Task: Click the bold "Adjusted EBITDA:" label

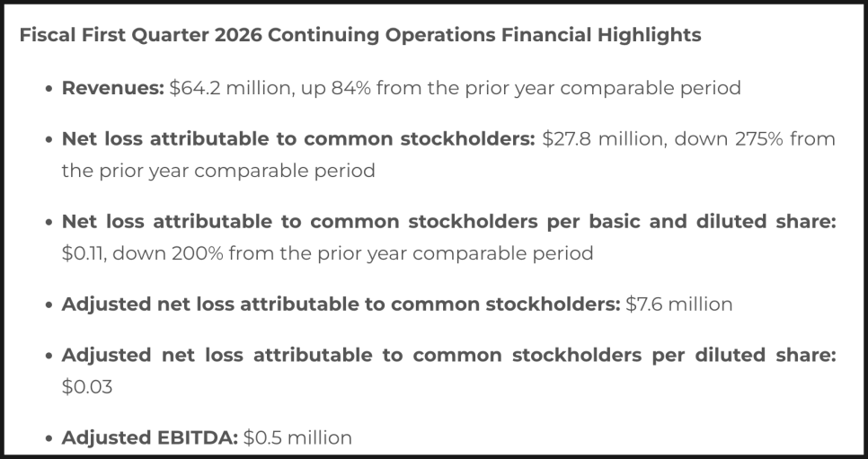Action: coord(148,438)
